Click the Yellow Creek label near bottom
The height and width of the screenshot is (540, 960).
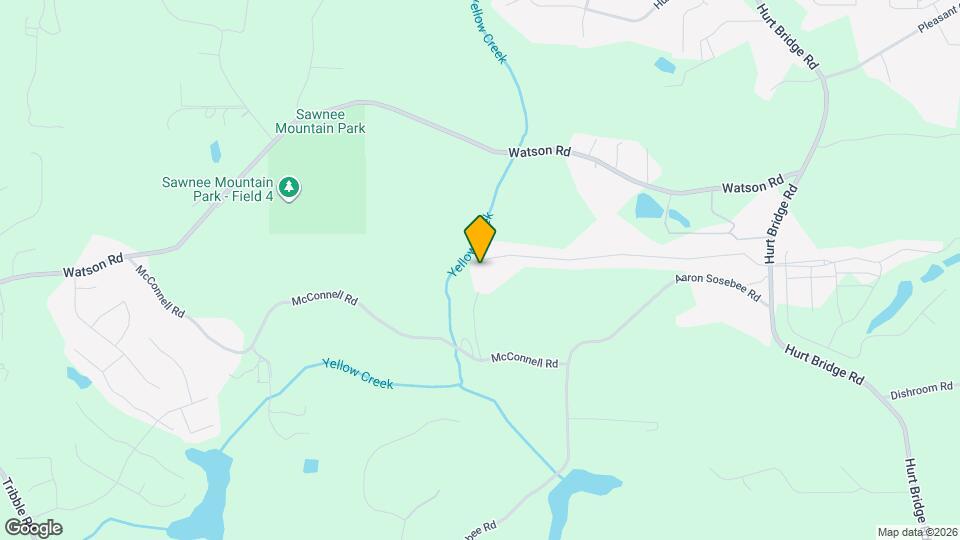click(358, 373)
